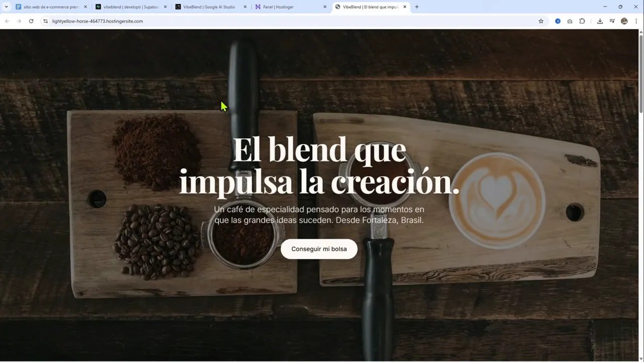Open the media playlist control icon
Screen dimensions: 644x362
tap(612, 21)
